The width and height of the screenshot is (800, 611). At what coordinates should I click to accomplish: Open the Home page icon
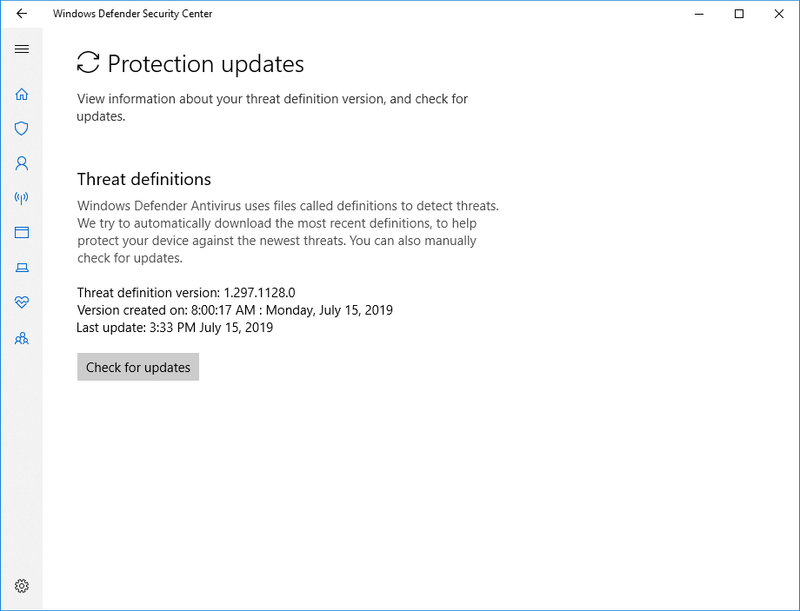[21, 94]
